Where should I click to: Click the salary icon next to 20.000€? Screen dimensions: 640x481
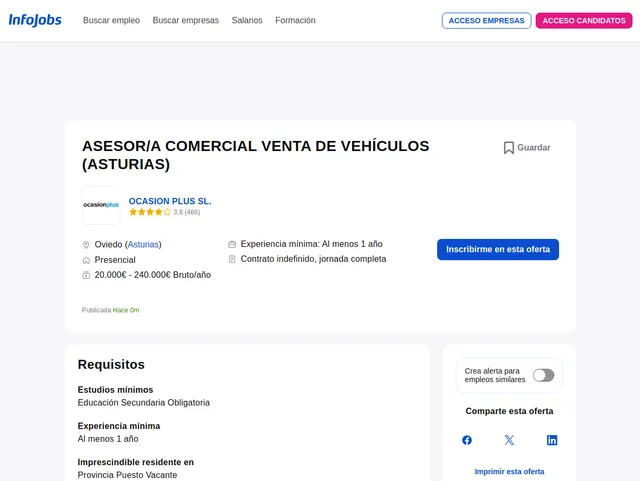86,275
